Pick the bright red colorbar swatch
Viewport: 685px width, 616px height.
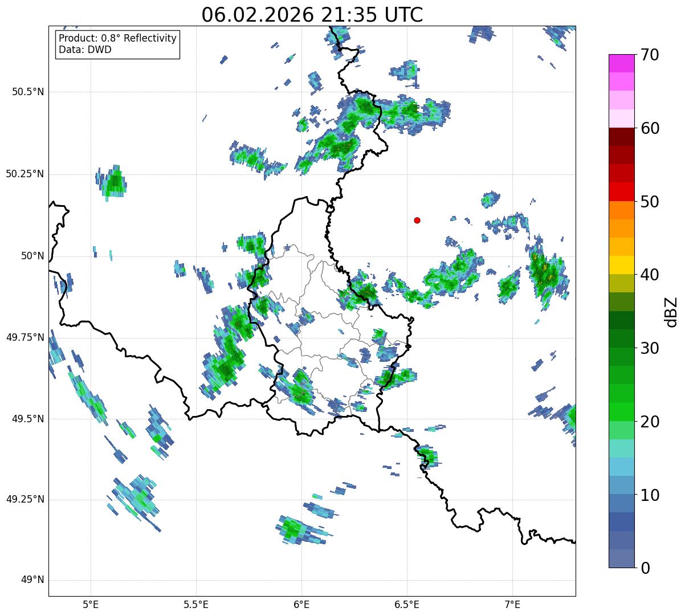coord(621,192)
